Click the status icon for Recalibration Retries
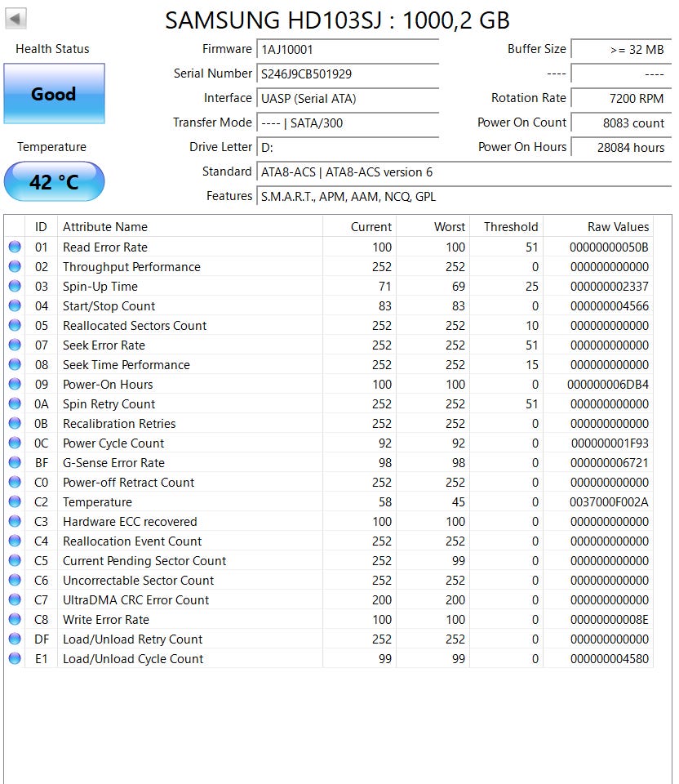 click(x=15, y=424)
